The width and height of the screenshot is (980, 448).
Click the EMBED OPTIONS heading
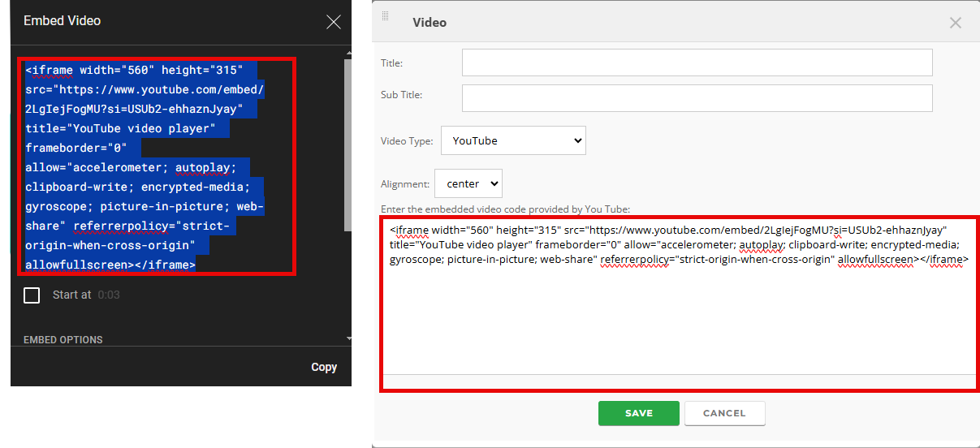tap(63, 340)
